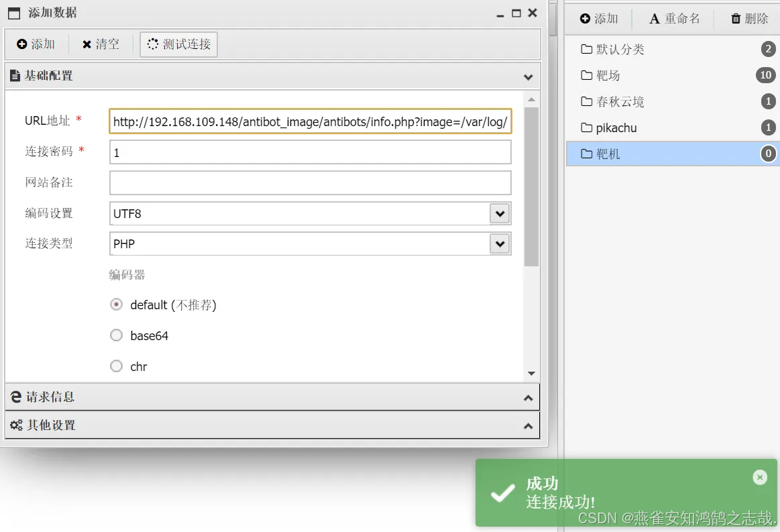Screen dimensions: 780x532
Task: Click the 请求信息 section header label
Action: [50, 396]
